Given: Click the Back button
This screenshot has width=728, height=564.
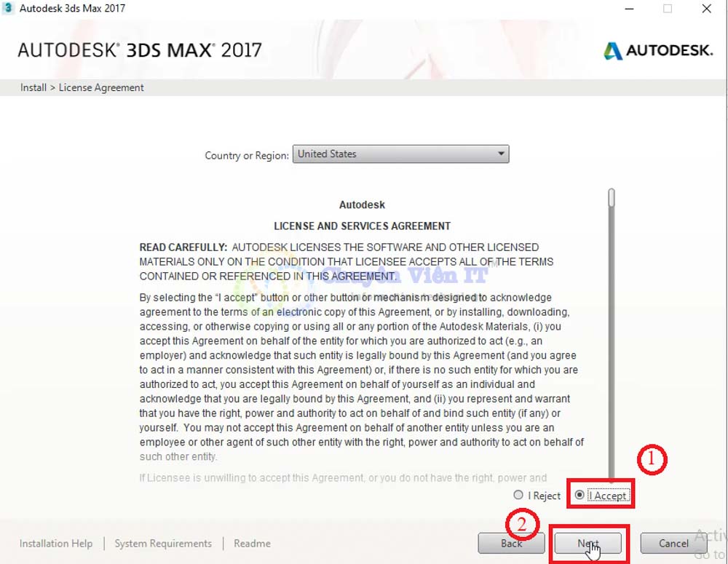Looking at the screenshot, I should [x=511, y=543].
